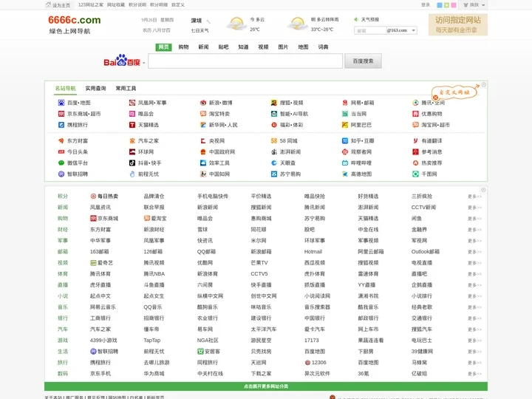Click the Baidu logo
The height and width of the screenshot is (399, 532).
point(122,61)
